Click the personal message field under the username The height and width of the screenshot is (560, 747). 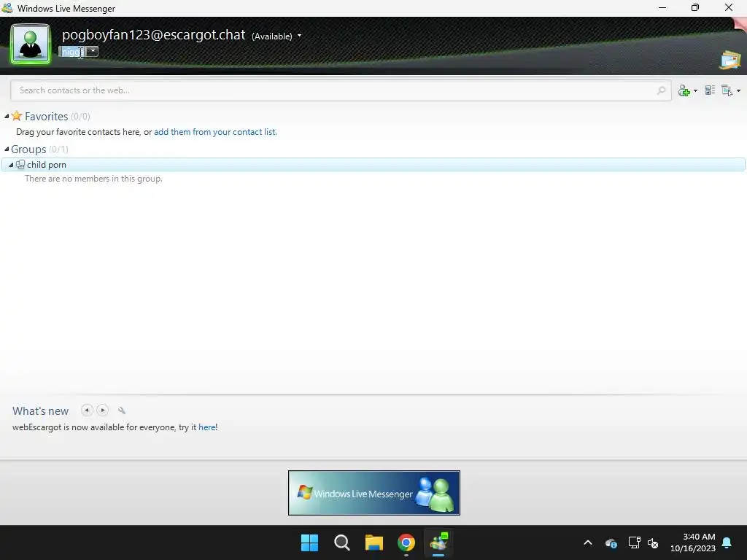(x=73, y=52)
